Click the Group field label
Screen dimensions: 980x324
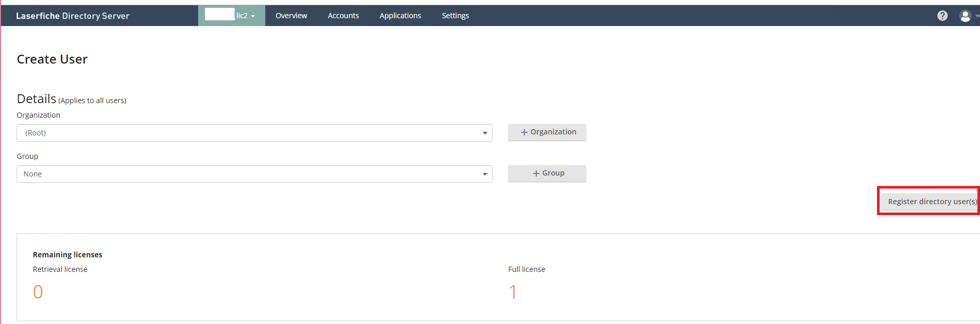[28, 156]
